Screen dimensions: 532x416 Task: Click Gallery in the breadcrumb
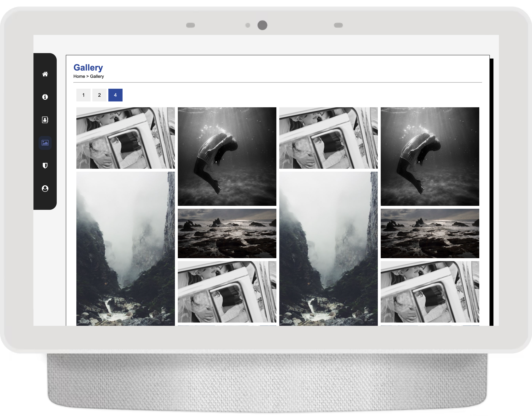(x=97, y=76)
